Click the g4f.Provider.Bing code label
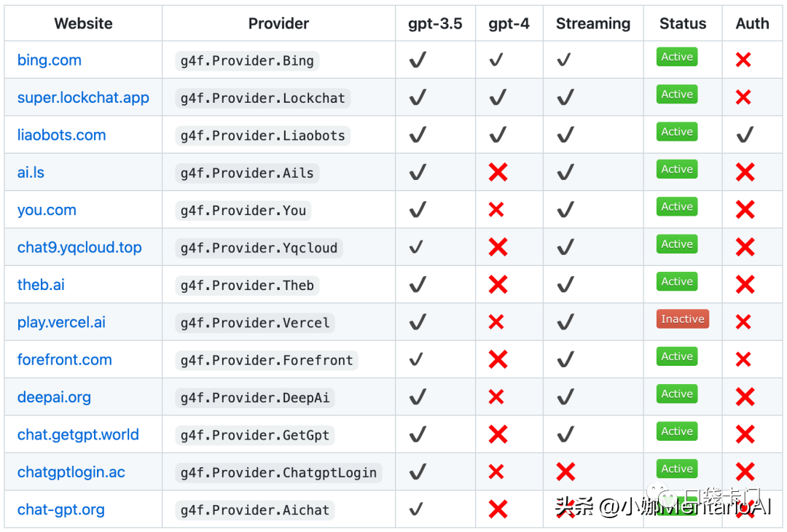The height and width of the screenshot is (532, 787). point(247,60)
